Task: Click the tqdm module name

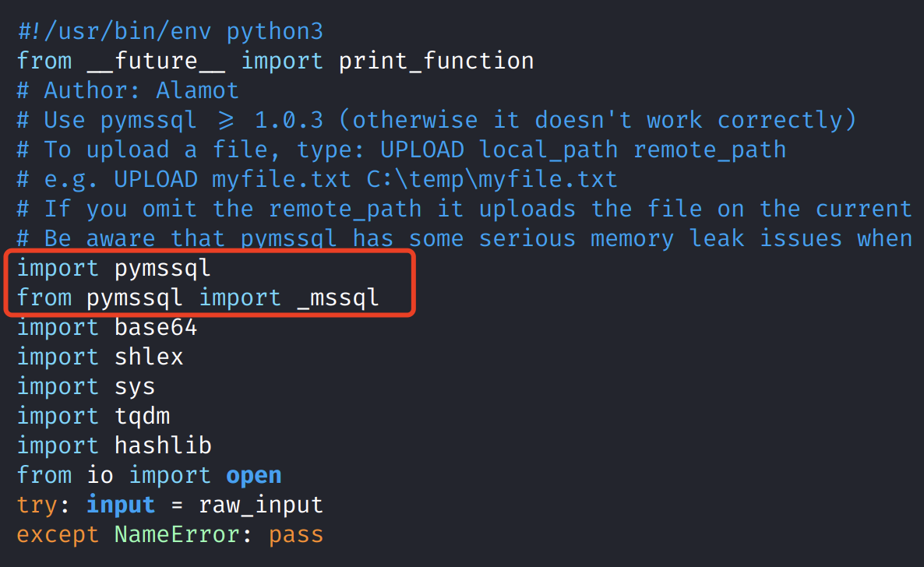Action: [142, 416]
